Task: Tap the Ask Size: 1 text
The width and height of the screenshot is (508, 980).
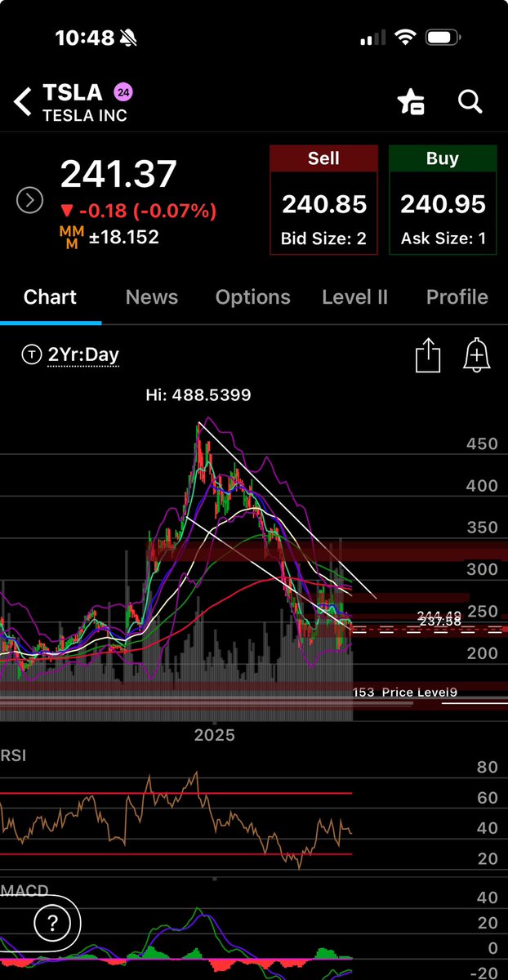Action: point(443,239)
